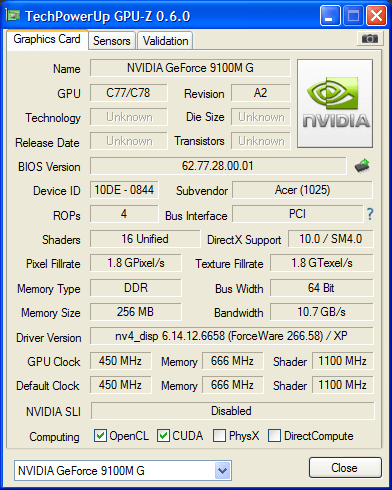This screenshot has height=490, width=392.
Task: Click the Bus Width value 64 Bit
Action: point(322,288)
